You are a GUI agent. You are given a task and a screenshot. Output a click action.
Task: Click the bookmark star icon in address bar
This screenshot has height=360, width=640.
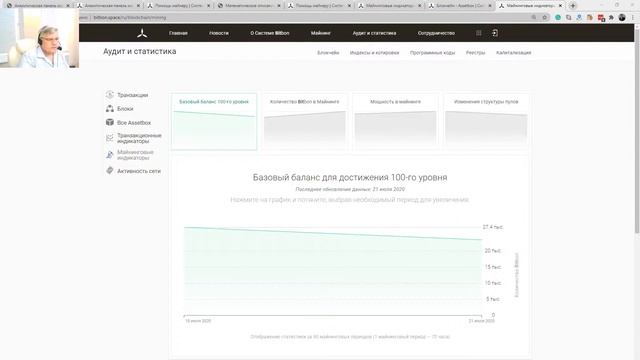click(x=544, y=18)
